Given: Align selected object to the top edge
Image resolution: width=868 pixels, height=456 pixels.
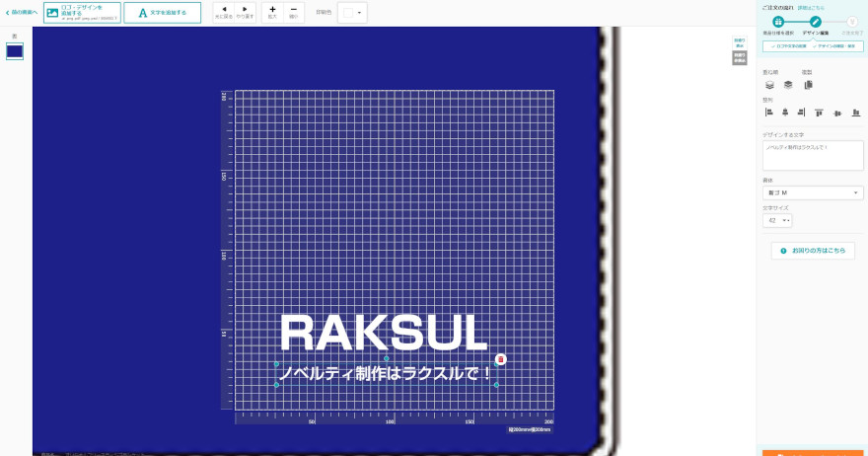Looking at the screenshot, I should click(x=819, y=113).
